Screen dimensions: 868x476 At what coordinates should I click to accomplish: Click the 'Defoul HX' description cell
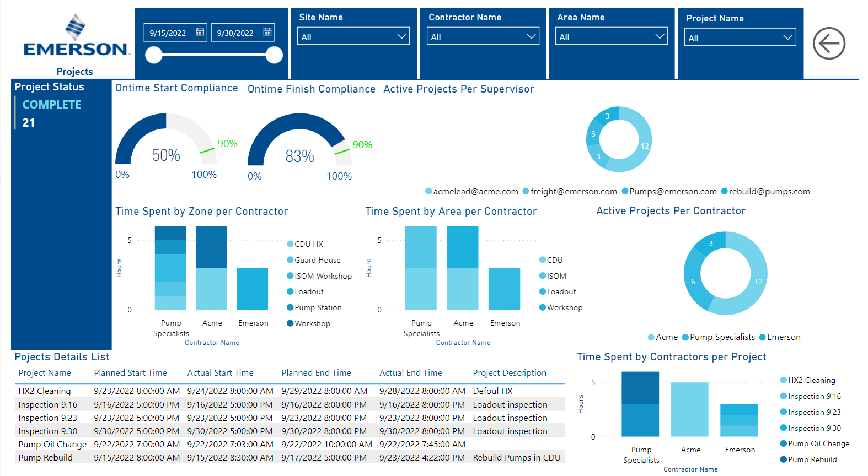coord(492,391)
